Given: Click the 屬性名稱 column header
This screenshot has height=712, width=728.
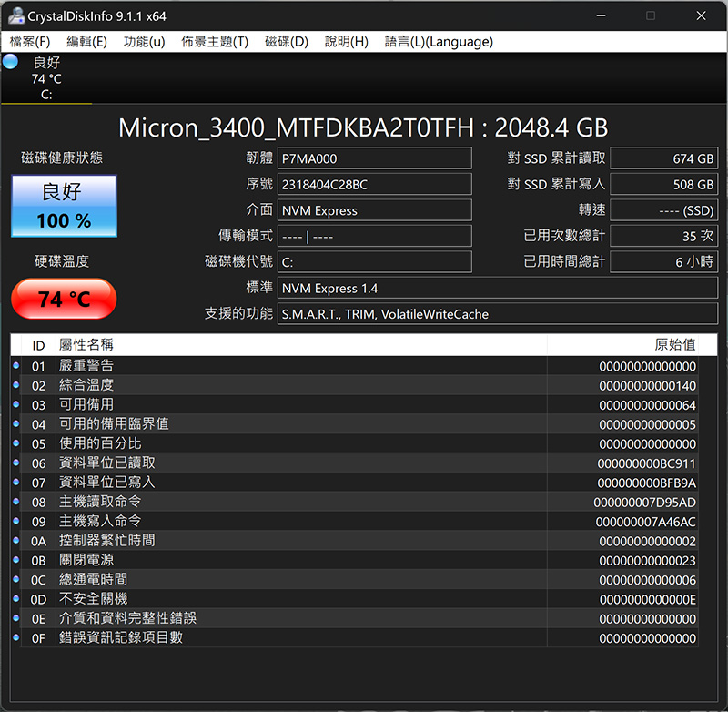Looking at the screenshot, I should [301, 345].
